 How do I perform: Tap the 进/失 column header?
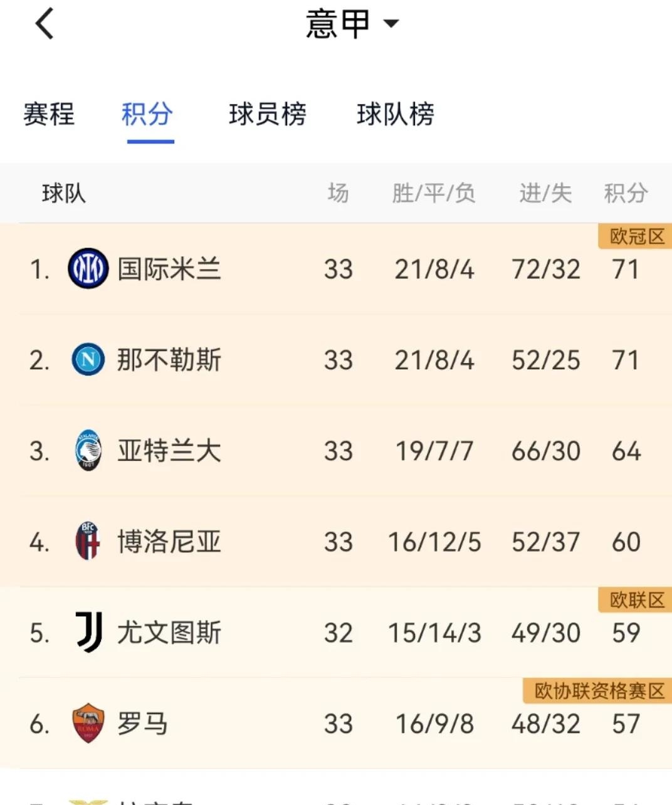545,193
